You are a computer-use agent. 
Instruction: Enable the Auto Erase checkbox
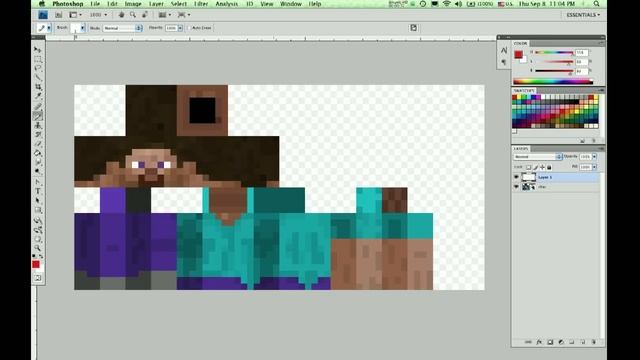pyautogui.click(x=189, y=28)
